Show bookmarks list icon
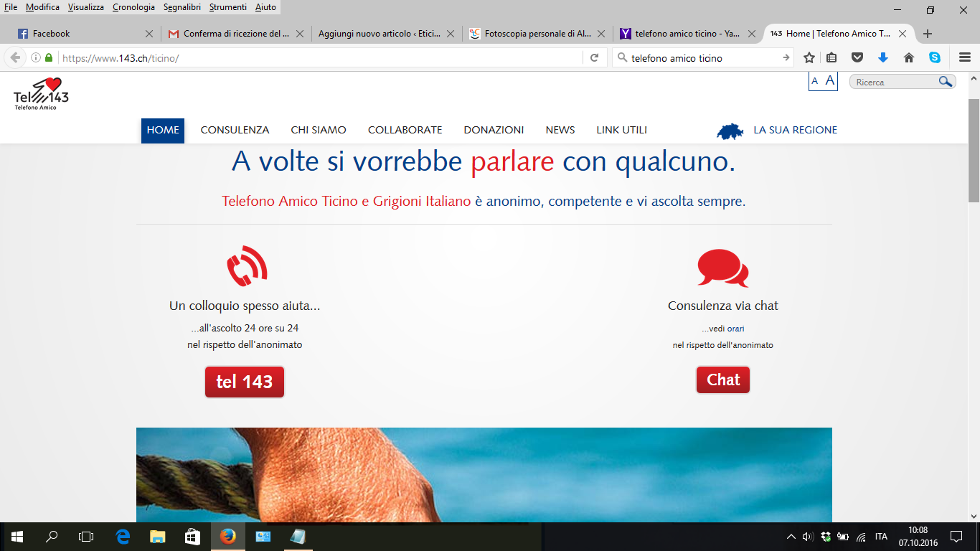The width and height of the screenshot is (980, 551). click(831, 58)
